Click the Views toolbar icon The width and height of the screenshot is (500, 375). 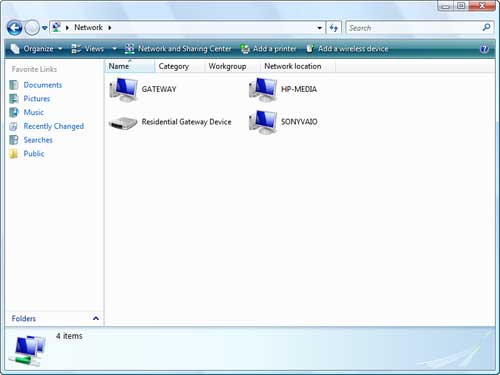(76, 49)
